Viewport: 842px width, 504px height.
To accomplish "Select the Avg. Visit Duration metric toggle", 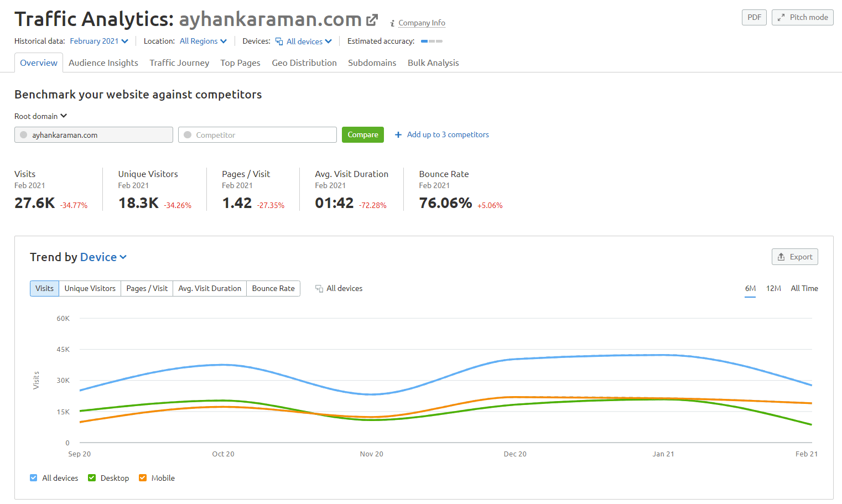I will point(210,289).
